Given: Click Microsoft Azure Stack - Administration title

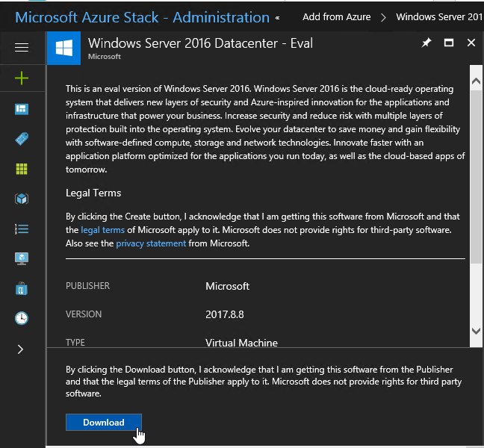Looking at the screenshot, I should click(143, 17).
